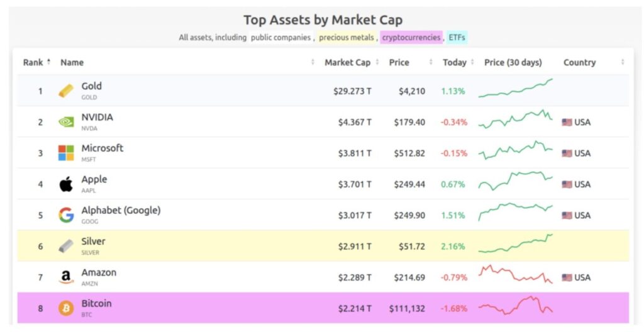
Task: Click the Silver bar icon
Action: click(x=66, y=246)
